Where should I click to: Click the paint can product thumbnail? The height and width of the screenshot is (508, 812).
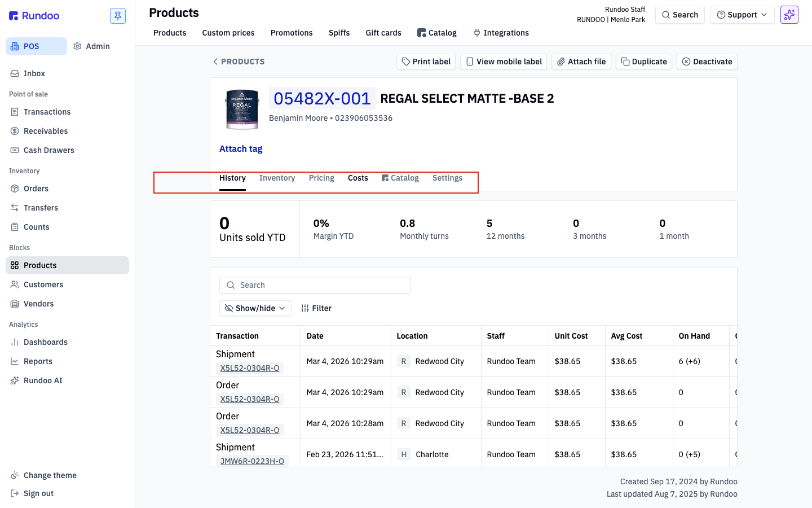(242, 110)
